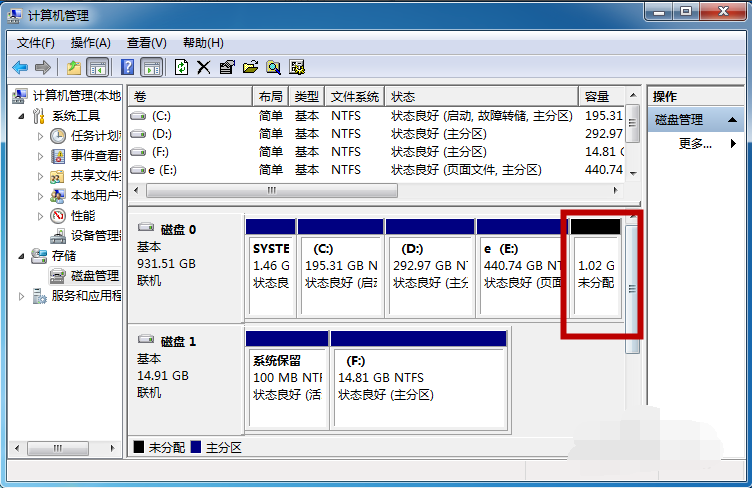Toggle the action pane show/hide button

click(x=151, y=67)
